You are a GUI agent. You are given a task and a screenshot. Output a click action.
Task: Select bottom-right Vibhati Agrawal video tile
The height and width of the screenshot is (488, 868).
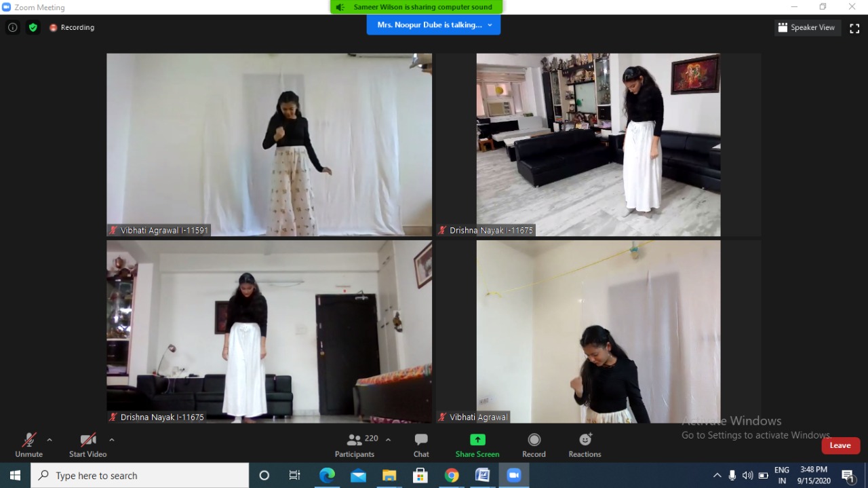point(598,331)
